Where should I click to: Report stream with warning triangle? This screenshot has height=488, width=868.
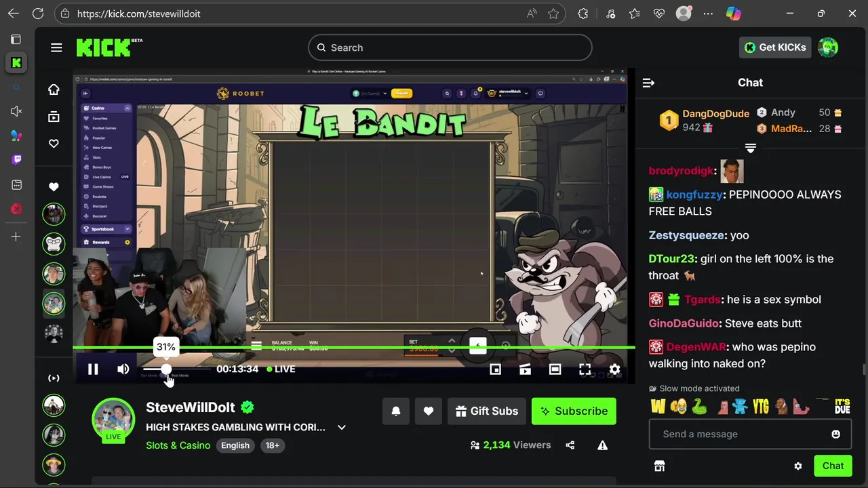pos(602,445)
